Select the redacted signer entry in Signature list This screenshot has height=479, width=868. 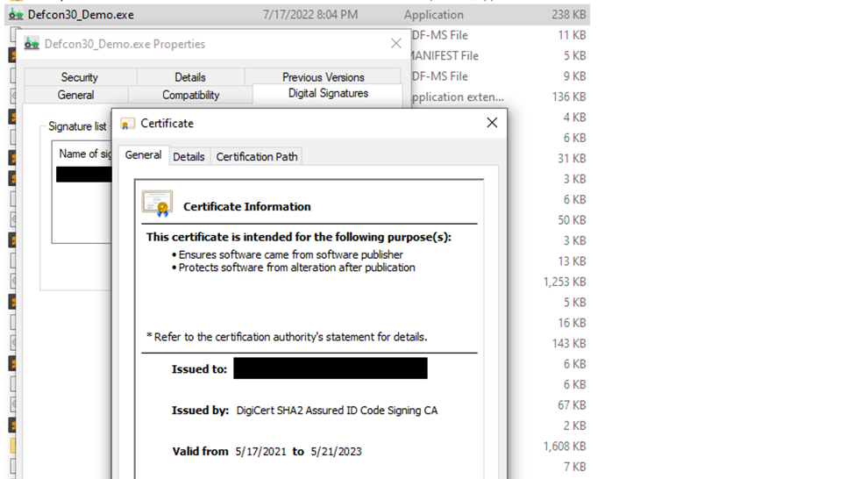click(84, 175)
